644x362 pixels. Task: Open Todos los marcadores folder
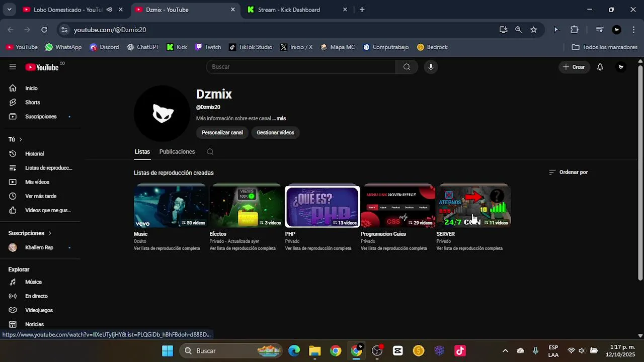pyautogui.click(x=605, y=47)
